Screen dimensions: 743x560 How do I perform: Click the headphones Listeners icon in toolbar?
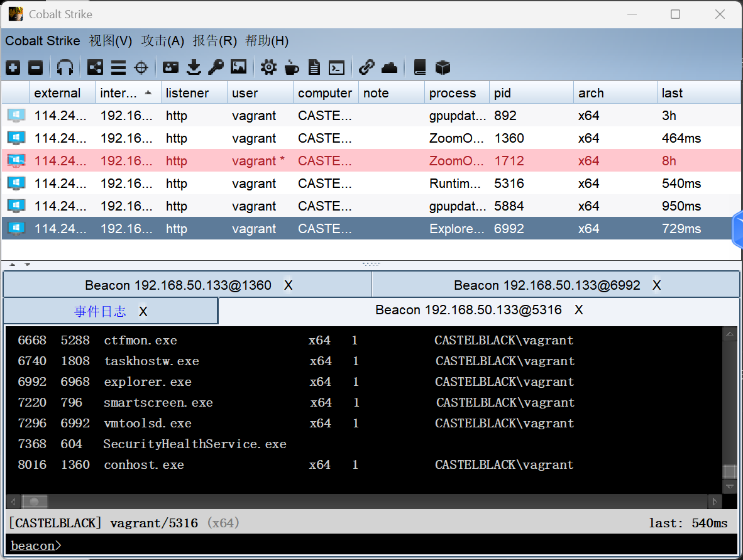coord(65,67)
